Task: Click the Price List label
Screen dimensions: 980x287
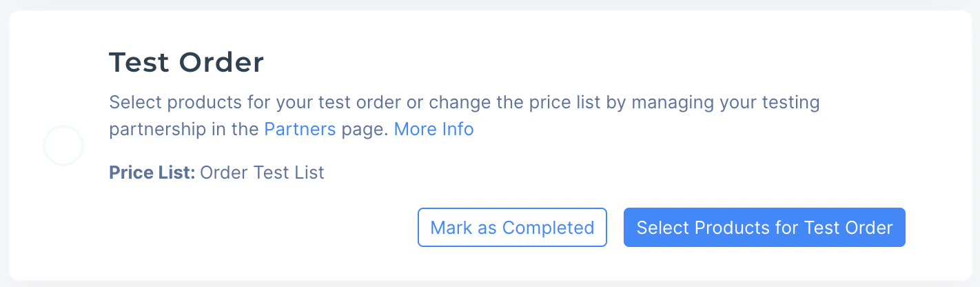Action: click(x=152, y=172)
